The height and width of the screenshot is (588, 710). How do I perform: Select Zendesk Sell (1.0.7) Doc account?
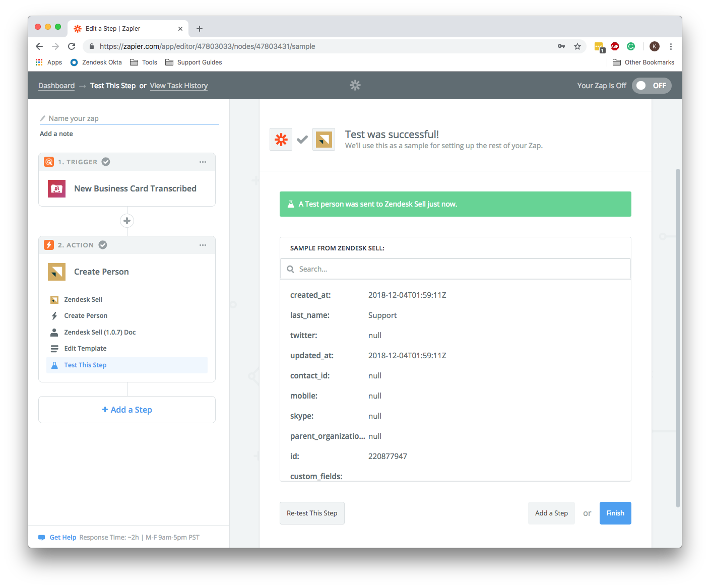(x=127, y=333)
